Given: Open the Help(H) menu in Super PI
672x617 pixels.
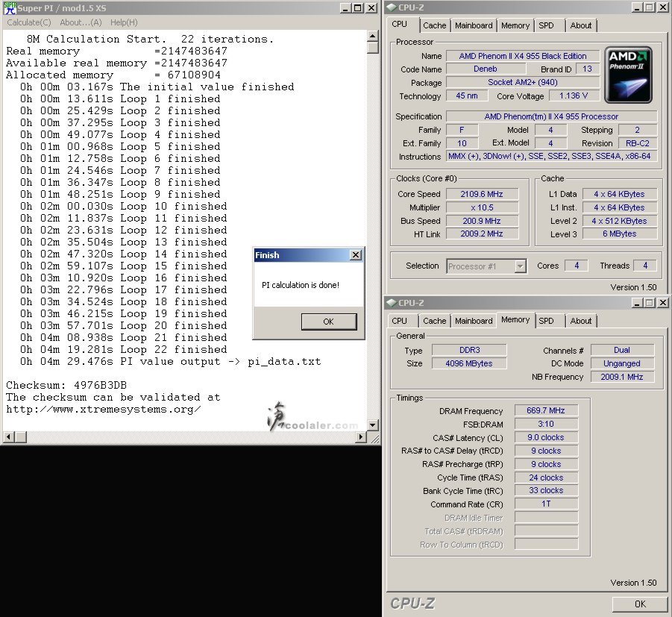Looking at the screenshot, I should (124, 22).
